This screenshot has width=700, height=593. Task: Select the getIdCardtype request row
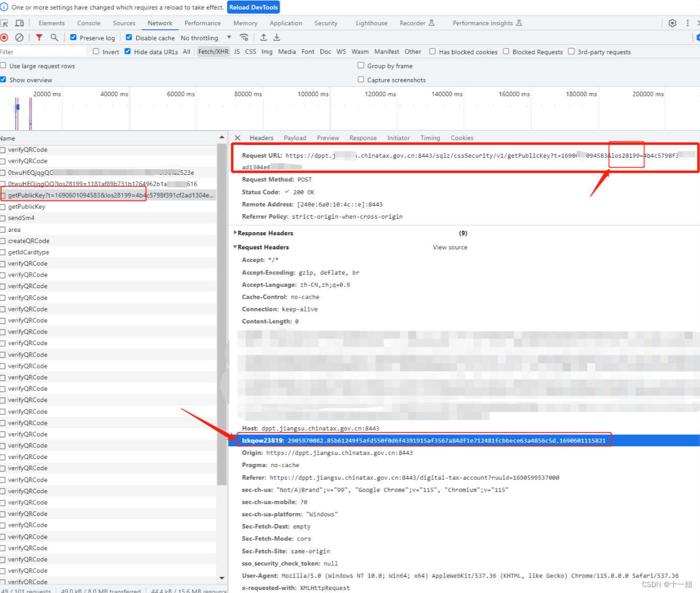click(108, 252)
